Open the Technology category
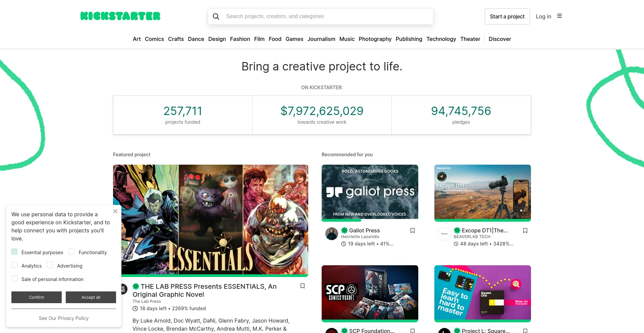Viewport: 644px width, 333px height. tap(441, 39)
